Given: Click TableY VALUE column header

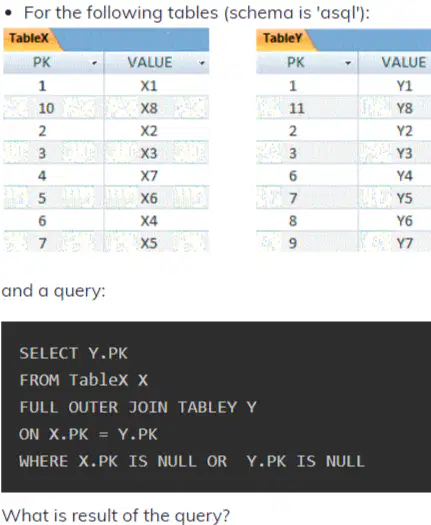Looking at the screenshot, I should 394,63.
